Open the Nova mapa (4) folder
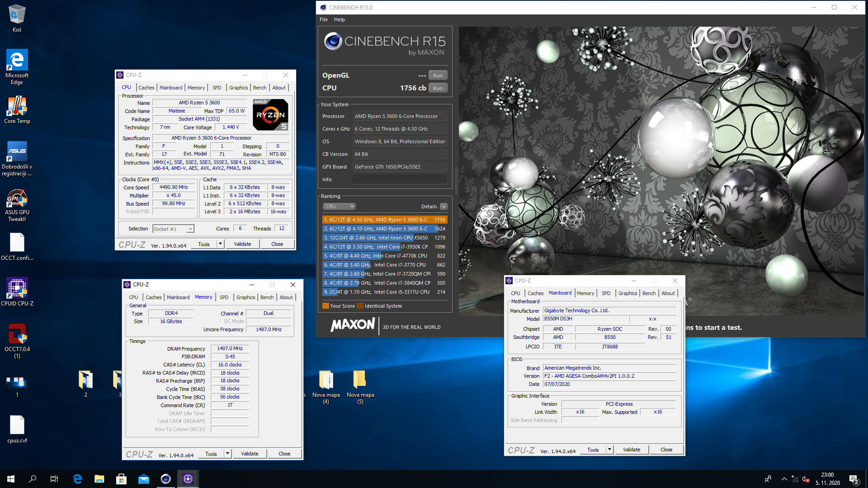This screenshot has height=488, width=868. point(326,387)
